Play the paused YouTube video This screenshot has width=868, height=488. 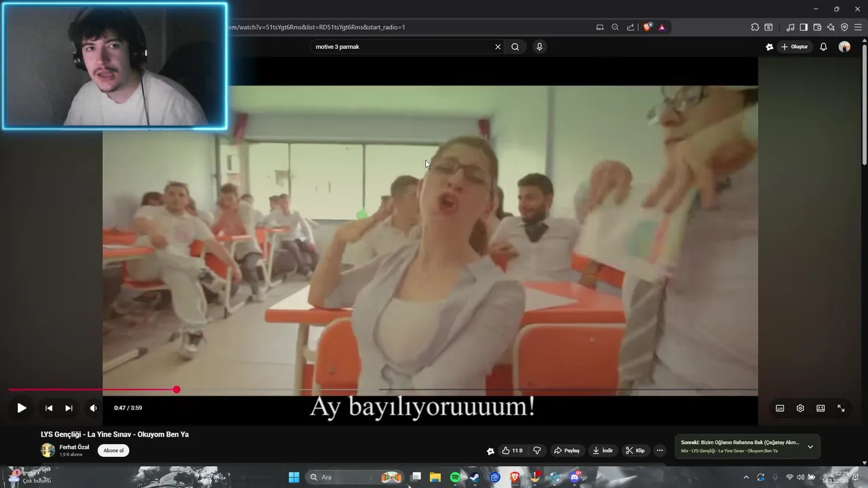coord(22,408)
